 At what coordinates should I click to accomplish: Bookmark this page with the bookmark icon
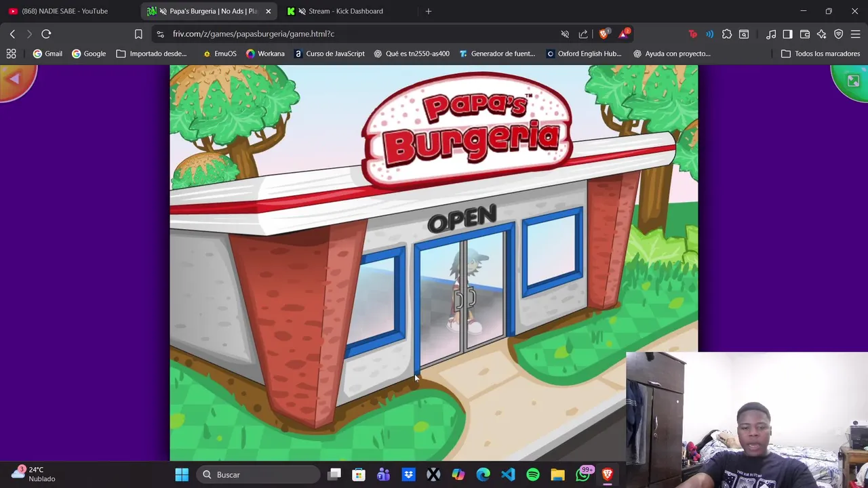(138, 34)
